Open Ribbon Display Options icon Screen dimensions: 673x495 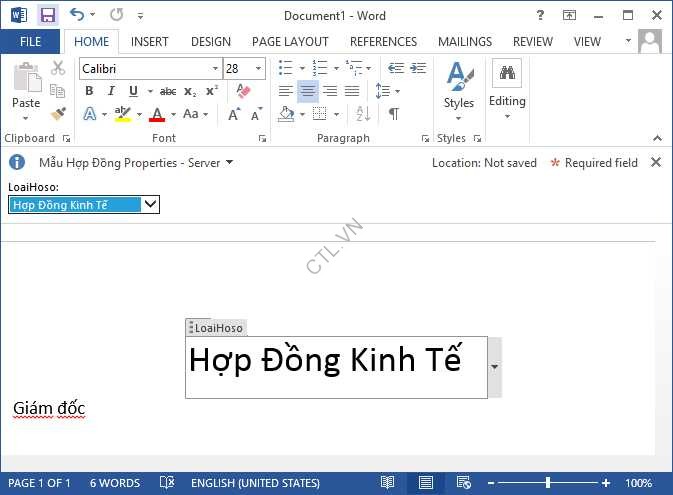coord(569,15)
